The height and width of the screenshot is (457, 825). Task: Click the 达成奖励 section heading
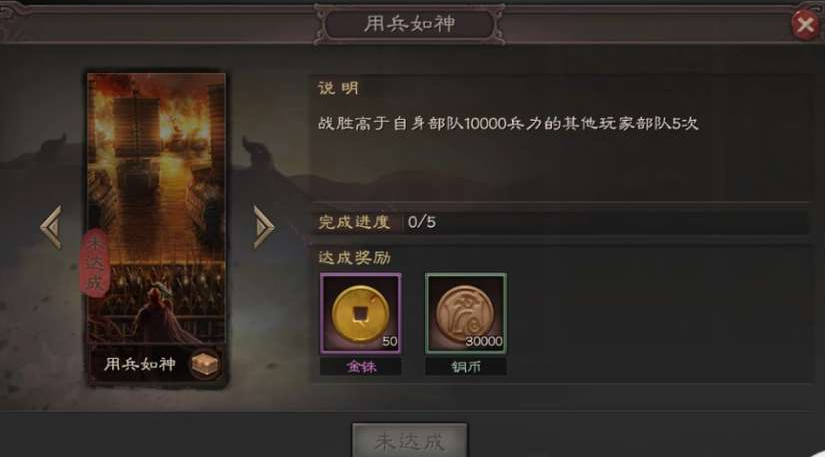point(354,257)
